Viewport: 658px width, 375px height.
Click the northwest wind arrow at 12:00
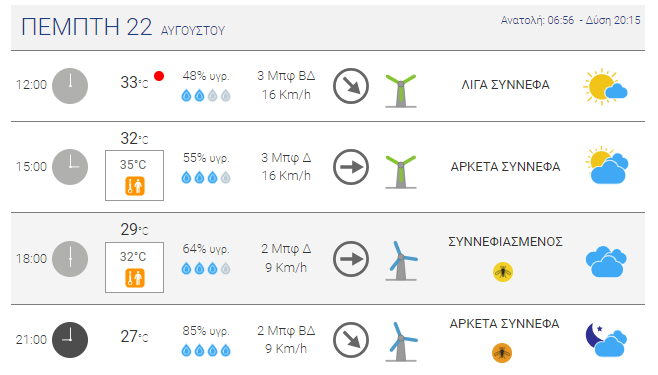[x=351, y=86]
